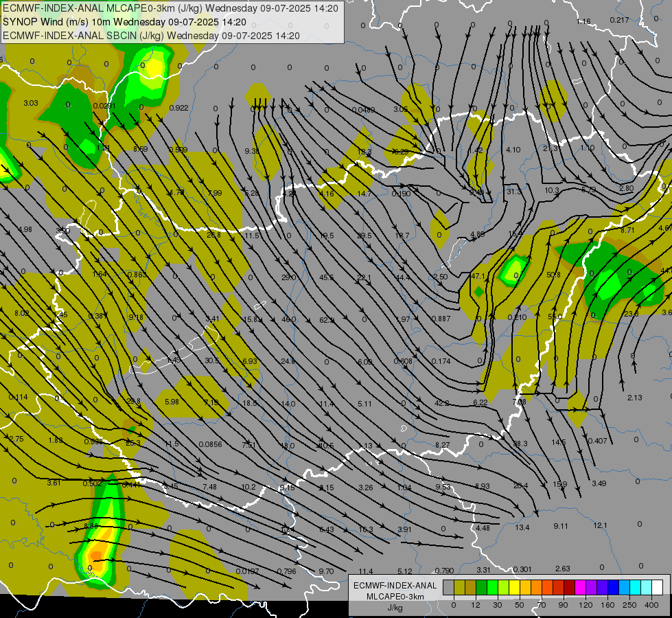Click the legend scale value 90
Viewport: 672px width, 618px height.
(x=563, y=605)
